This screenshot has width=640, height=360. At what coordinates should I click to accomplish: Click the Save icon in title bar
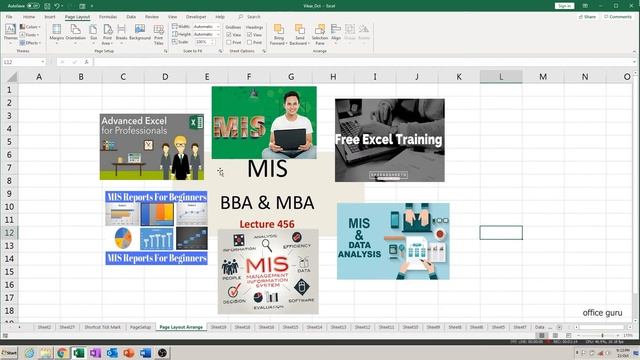coord(47,6)
